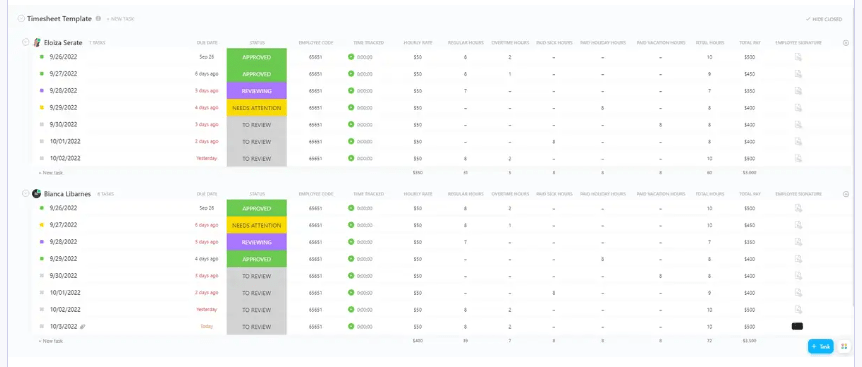Toggle purple status square on Bianca's 9/28/2022 task
Viewport: 862px width, 367px height.
41,242
